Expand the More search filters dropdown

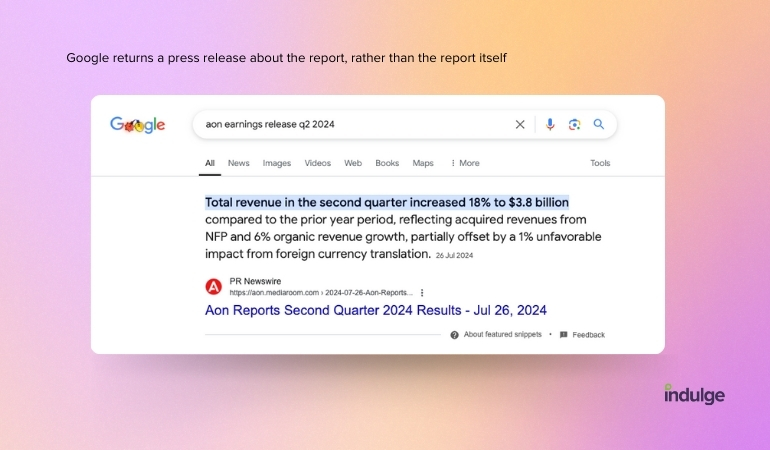[465, 163]
